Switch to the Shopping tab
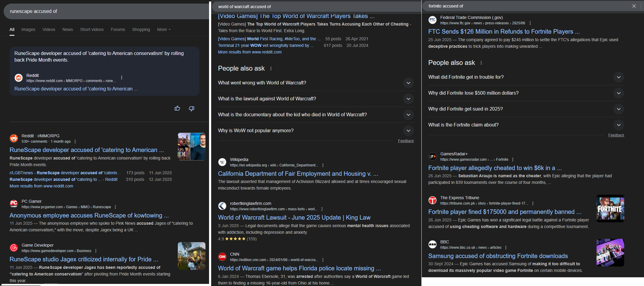 [x=141, y=29]
